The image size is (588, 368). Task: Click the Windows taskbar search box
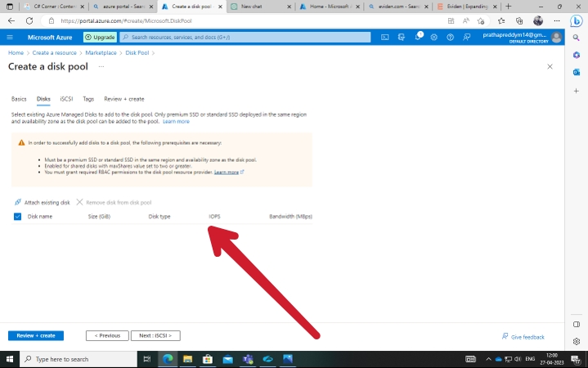[79, 359]
